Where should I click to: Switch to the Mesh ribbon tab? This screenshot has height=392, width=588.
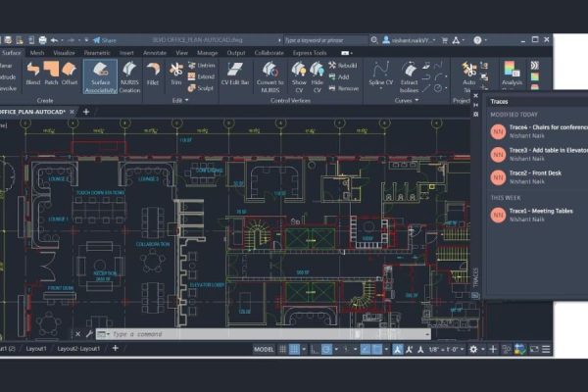[37, 53]
